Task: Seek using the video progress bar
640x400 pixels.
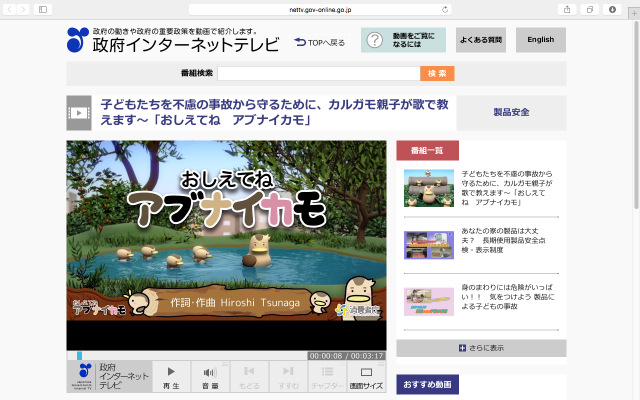Action: [x=187, y=356]
